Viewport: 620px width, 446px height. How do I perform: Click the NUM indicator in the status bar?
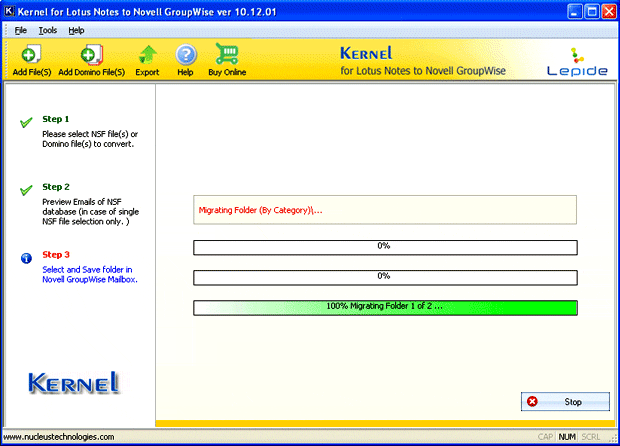pos(567,437)
